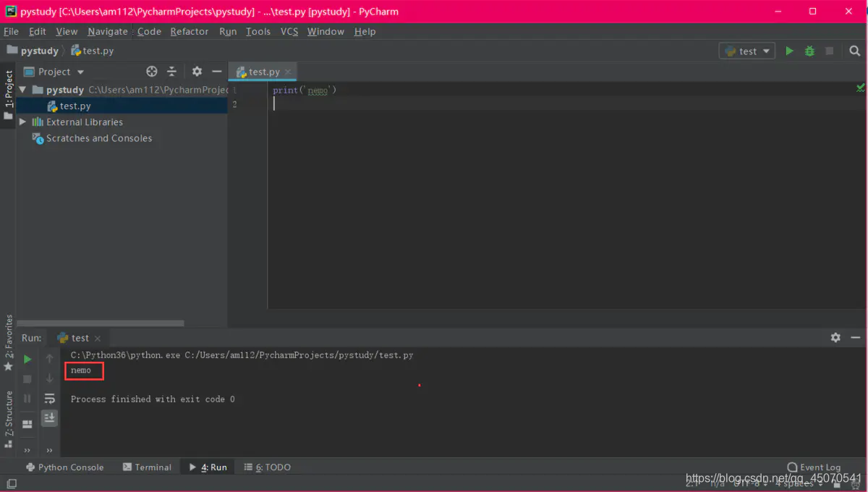Open the Python Console tool window

click(64, 467)
